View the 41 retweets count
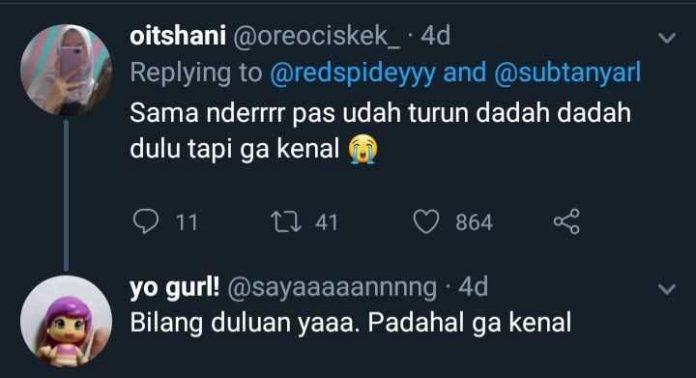This screenshot has height=378, width=696. [327, 222]
